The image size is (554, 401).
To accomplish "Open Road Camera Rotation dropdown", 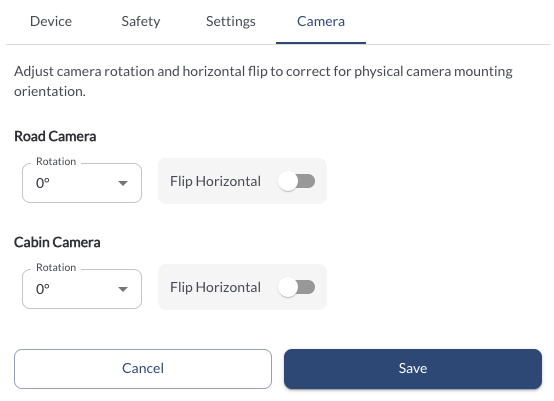I will (82, 183).
